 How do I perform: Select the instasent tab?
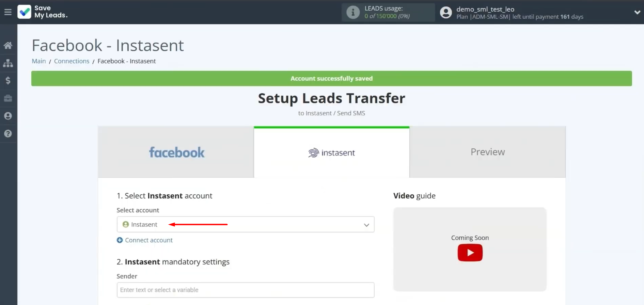(332, 152)
